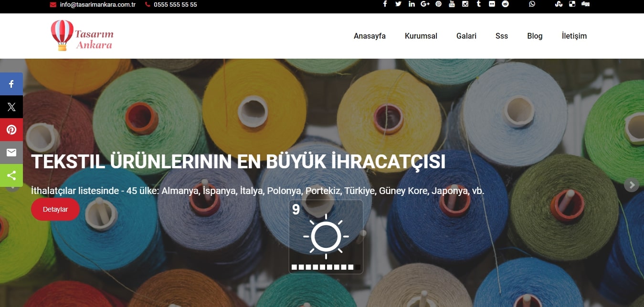The image size is (644, 307).
Task: Open the StumbleUpon icon in top bar
Action: click(x=559, y=4)
